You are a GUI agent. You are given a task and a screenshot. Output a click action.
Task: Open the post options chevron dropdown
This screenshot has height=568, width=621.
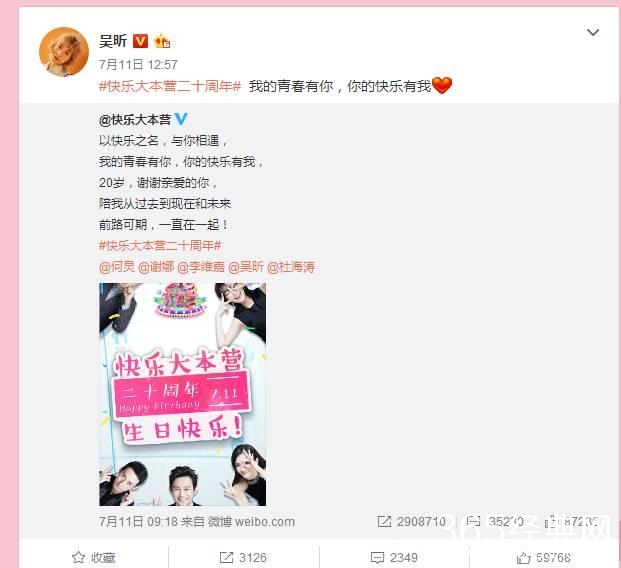[x=592, y=32]
